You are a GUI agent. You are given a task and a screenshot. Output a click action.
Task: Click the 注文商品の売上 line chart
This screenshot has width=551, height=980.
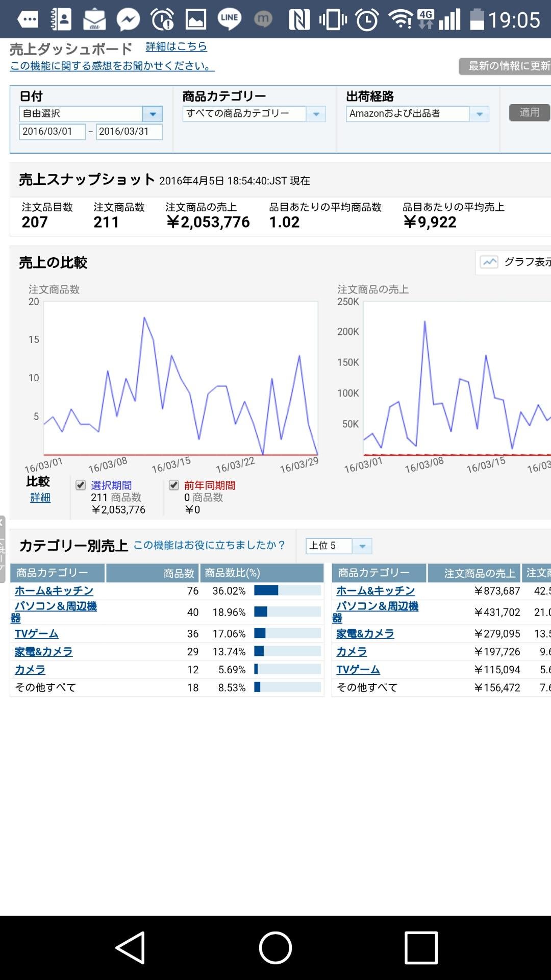(x=457, y=378)
